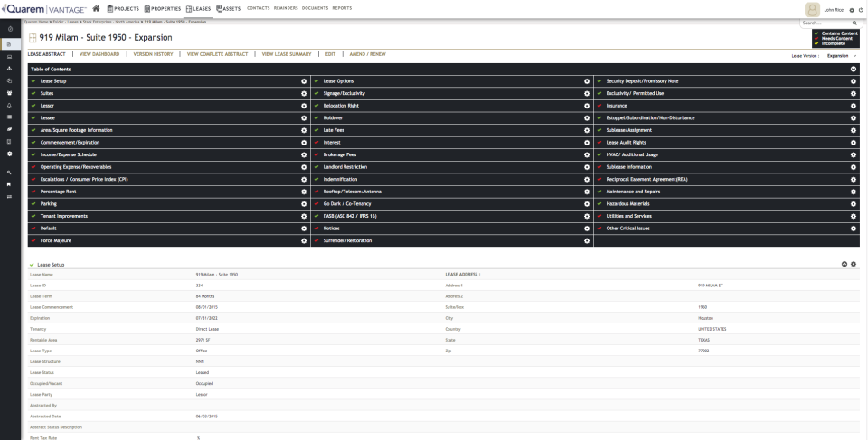Click the sidebar settings gear icon
Screen dimensions: 868x440
point(9,154)
